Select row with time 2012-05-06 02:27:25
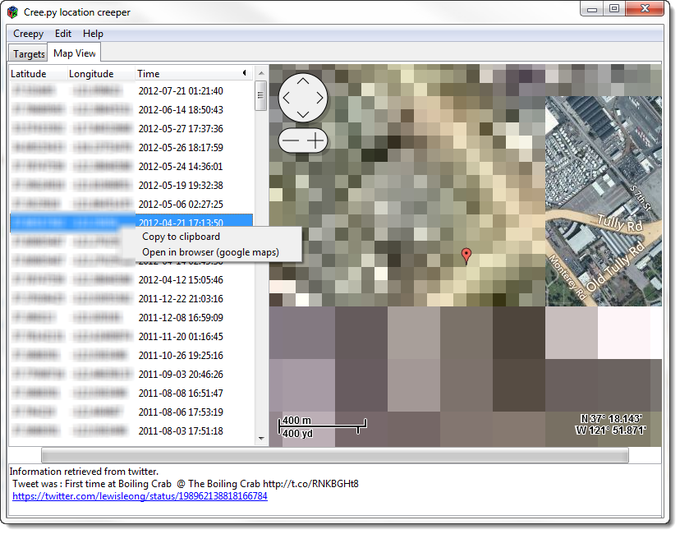 point(131,204)
